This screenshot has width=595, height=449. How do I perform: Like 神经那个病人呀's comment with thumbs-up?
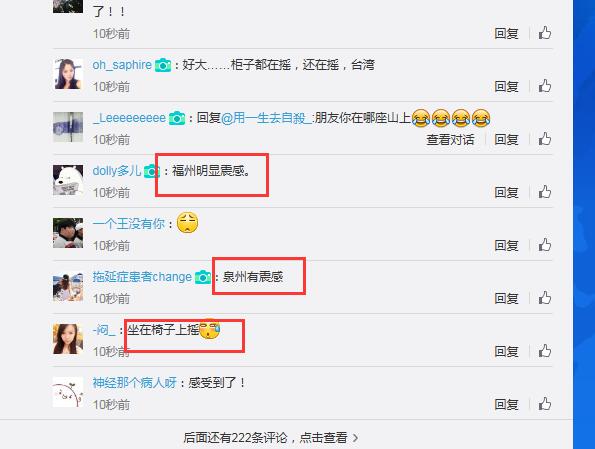[x=545, y=404]
